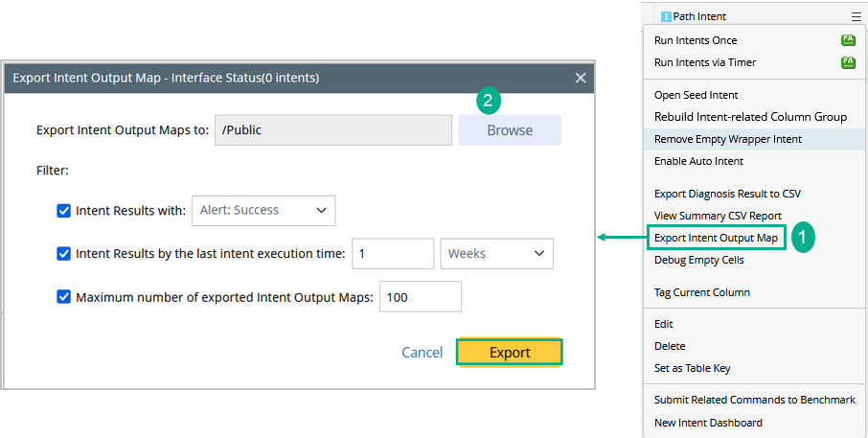Select Rebuild Intent-related Column Group
The height and width of the screenshot is (438, 868).
click(750, 117)
